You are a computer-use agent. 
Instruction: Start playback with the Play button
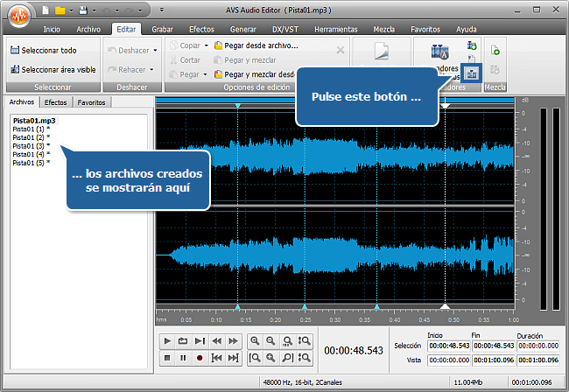[167, 341]
